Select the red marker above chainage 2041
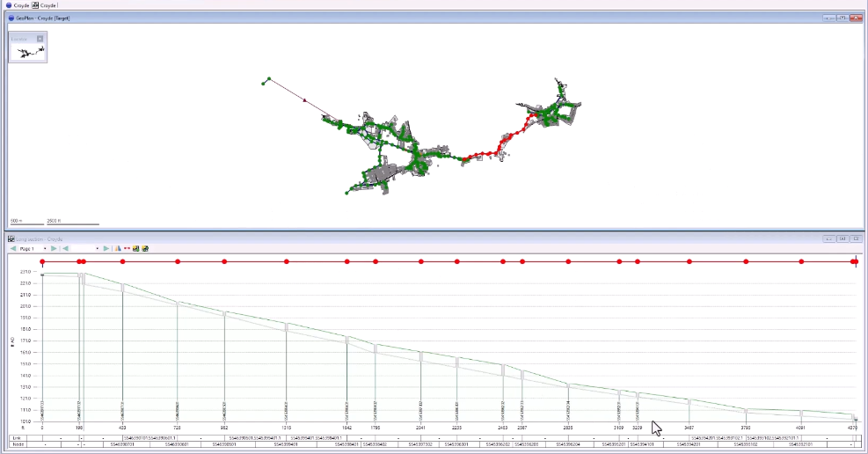 click(x=420, y=261)
